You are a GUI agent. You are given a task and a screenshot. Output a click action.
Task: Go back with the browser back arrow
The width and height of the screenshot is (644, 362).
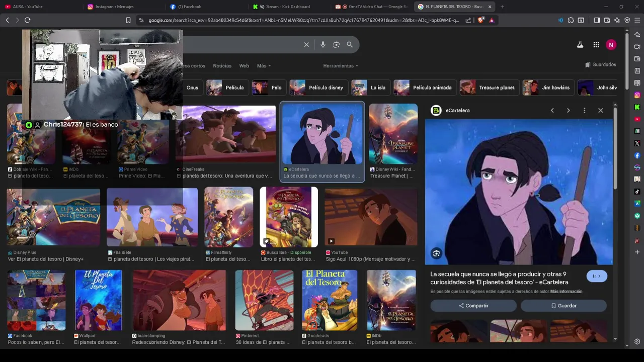click(x=7, y=20)
